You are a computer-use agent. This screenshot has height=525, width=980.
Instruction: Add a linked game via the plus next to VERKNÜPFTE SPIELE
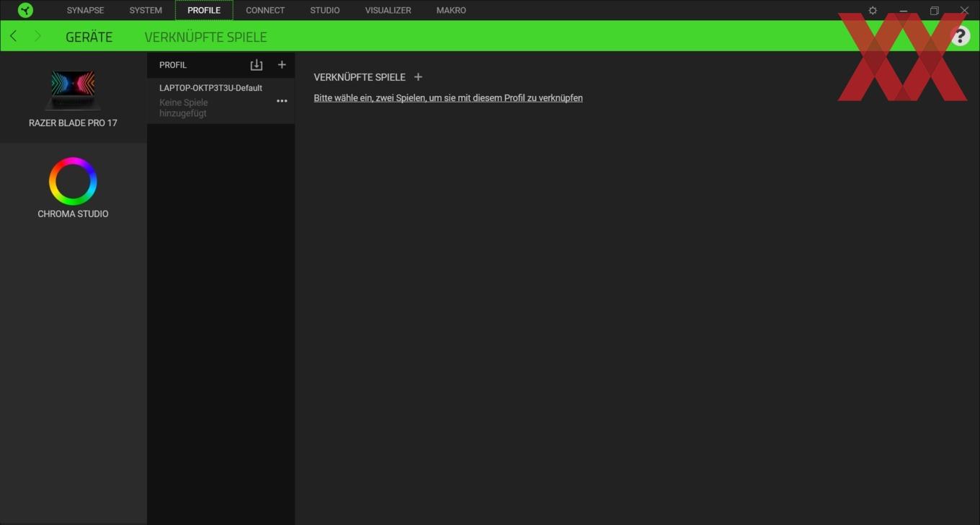[418, 77]
